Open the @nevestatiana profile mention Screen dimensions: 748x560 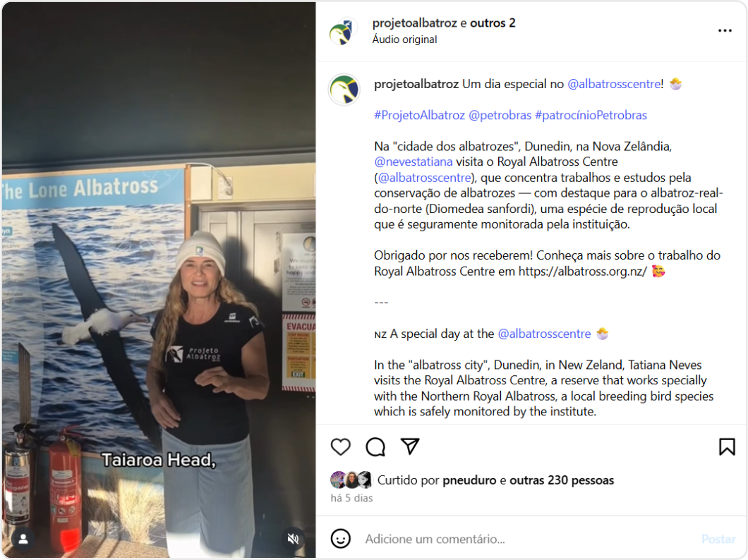pos(413,162)
